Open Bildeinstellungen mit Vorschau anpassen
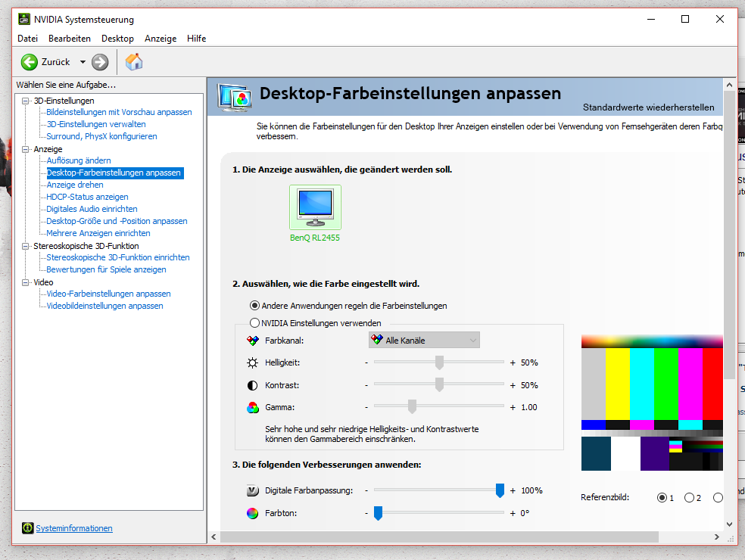745x560 pixels. pos(120,112)
